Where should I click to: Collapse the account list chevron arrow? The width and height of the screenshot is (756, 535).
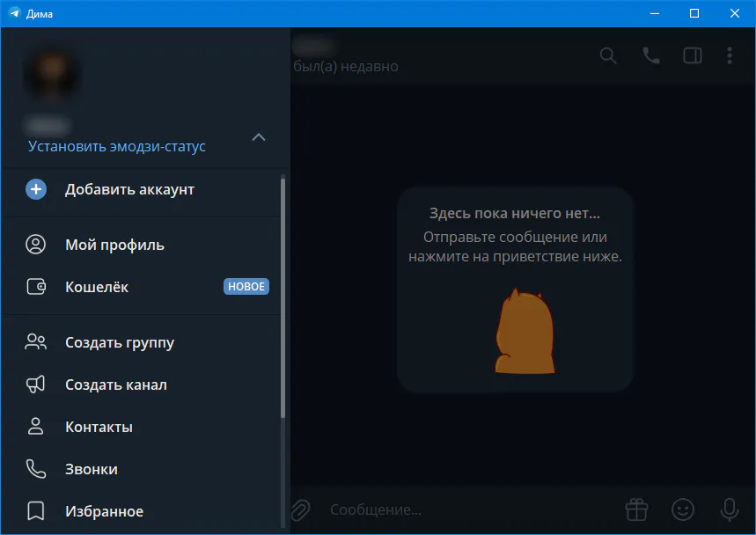[258, 137]
